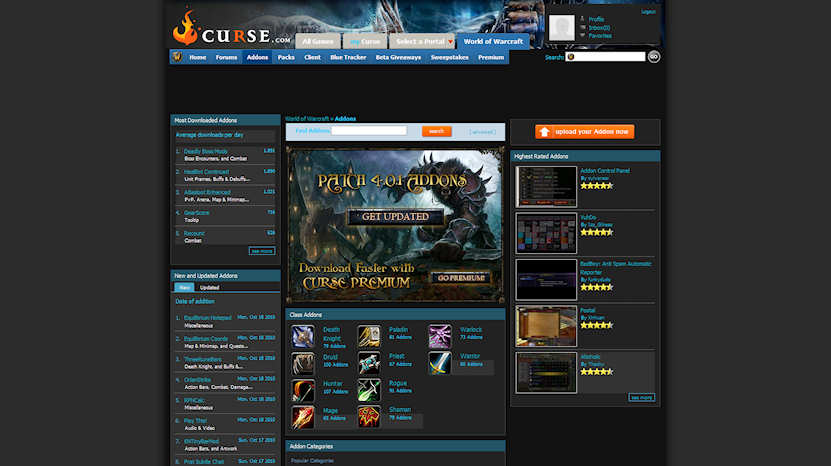Switch to the New addons tab

[x=184, y=287]
